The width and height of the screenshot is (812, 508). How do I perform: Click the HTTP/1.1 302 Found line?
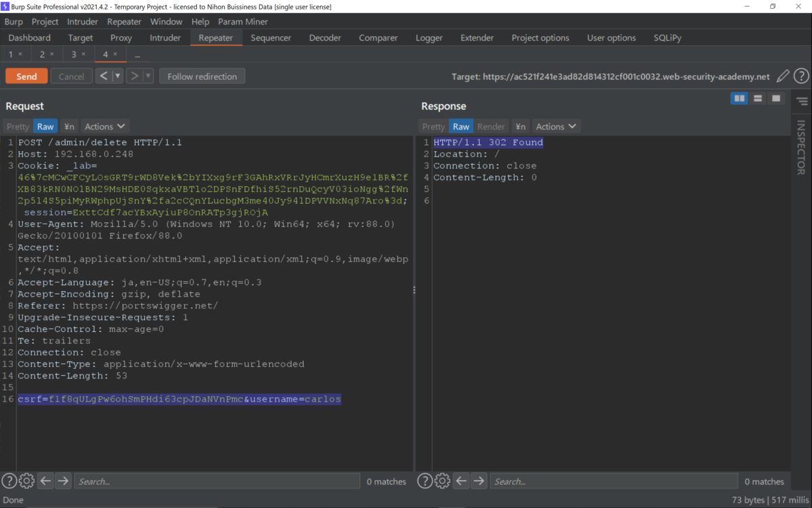point(488,142)
